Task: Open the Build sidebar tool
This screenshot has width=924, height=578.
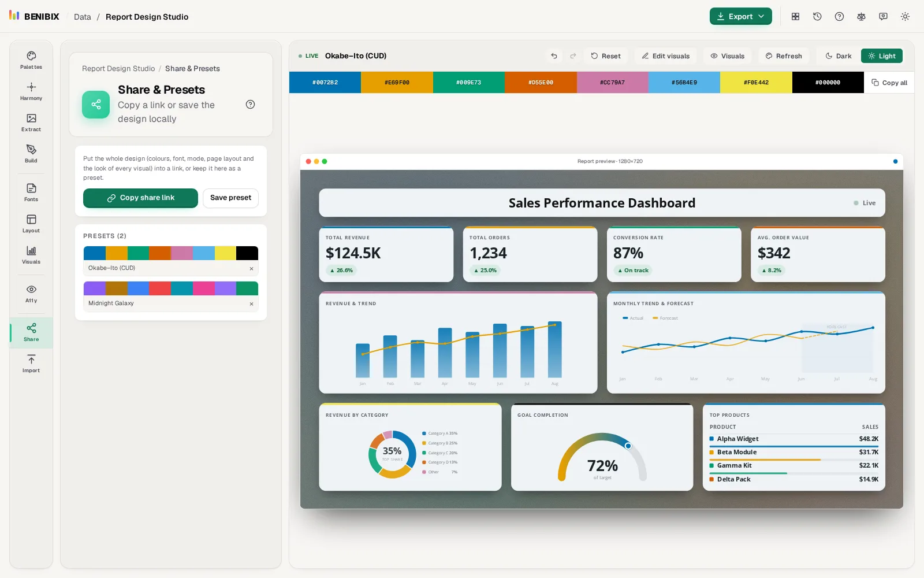Action: 31,154
